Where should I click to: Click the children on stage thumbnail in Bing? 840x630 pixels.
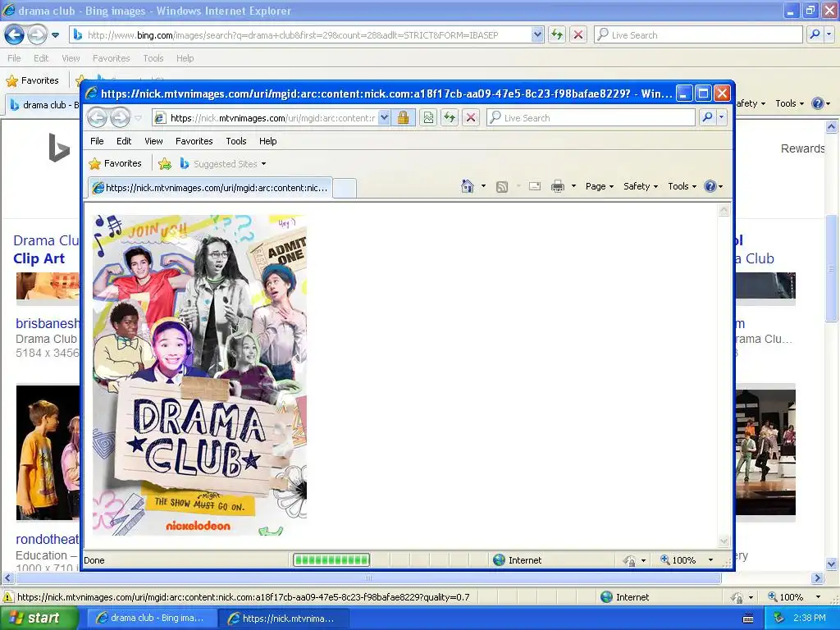pos(48,452)
